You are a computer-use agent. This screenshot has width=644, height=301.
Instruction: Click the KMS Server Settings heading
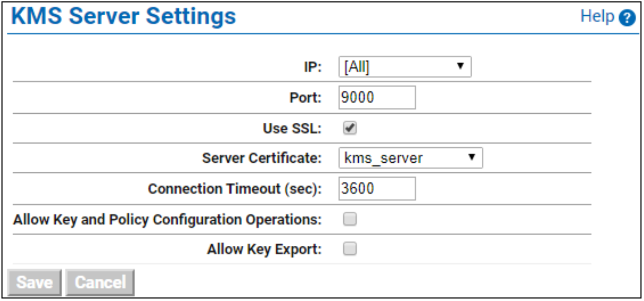pos(123,16)
